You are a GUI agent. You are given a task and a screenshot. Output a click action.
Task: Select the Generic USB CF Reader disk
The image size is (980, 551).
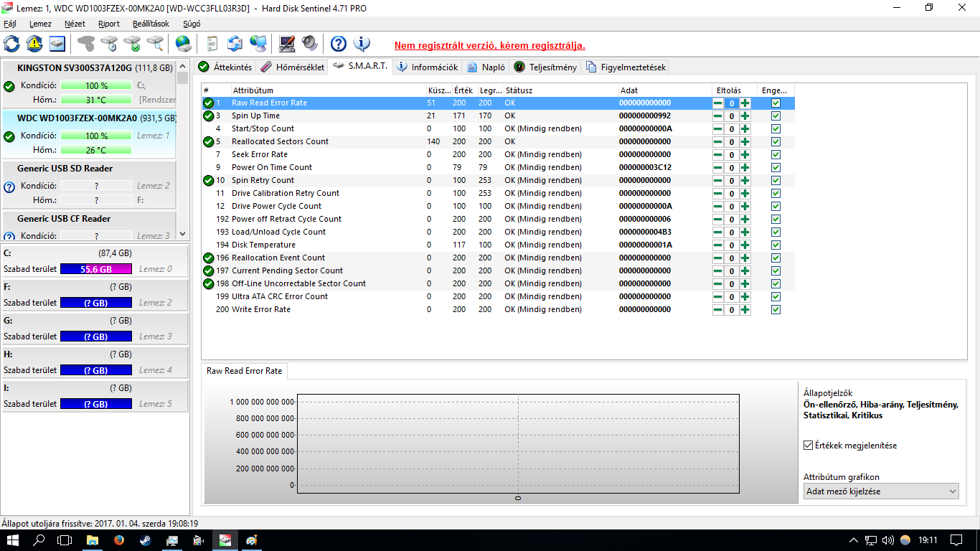pos(88,225)
